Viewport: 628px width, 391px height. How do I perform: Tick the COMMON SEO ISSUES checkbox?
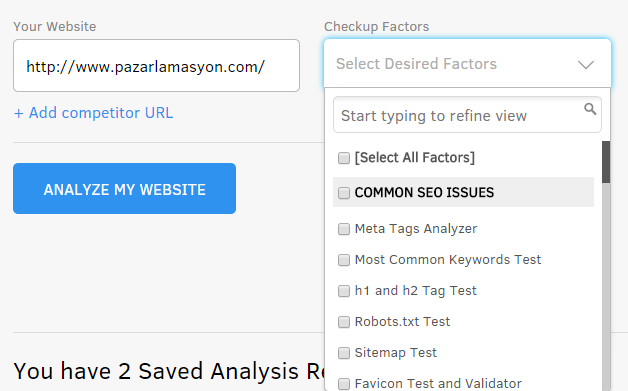pos(344,193)
